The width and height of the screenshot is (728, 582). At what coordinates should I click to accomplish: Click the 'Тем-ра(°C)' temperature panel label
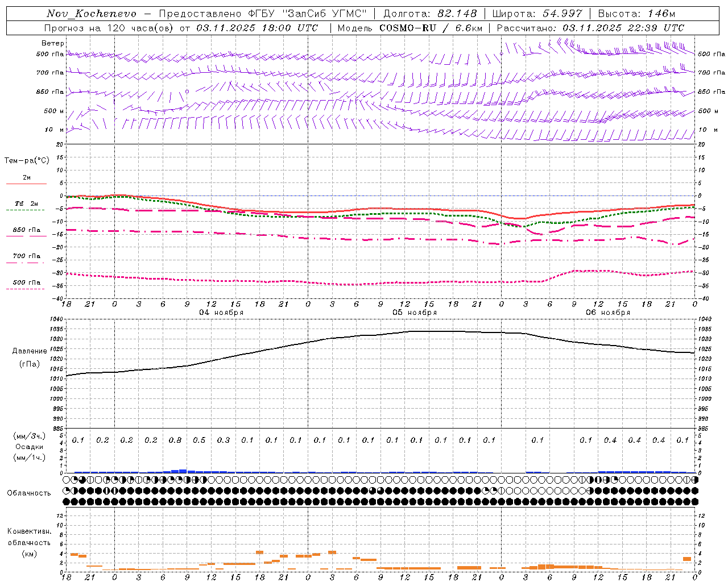(27, 161)
